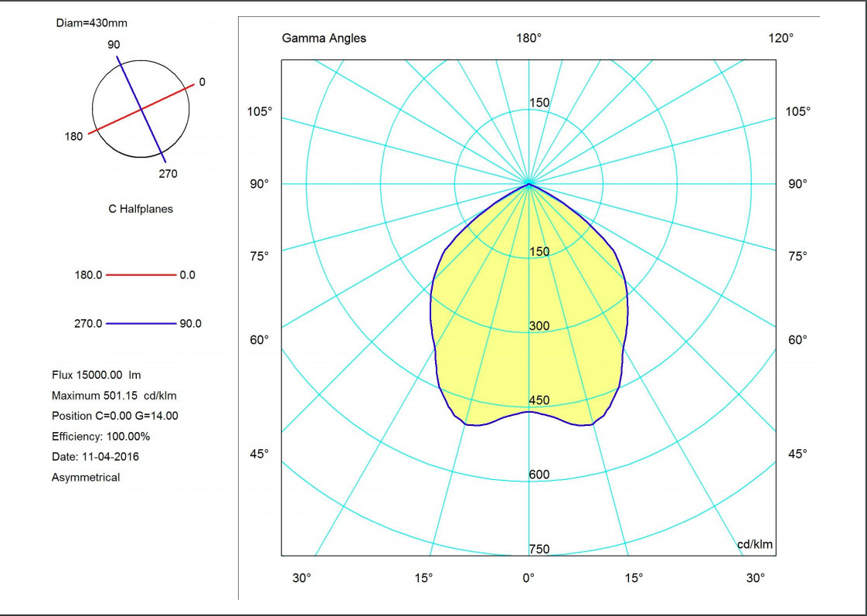
Task: Click the blue 270.0–90.0 legend line
Action: pos(141,324)
